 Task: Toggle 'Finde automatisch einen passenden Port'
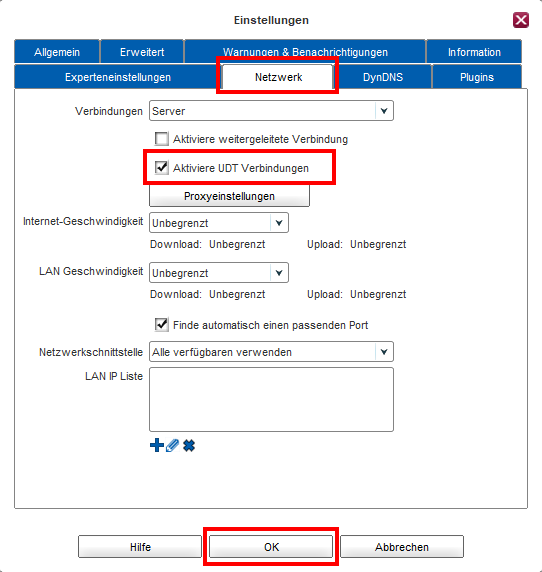coord(162,325)
